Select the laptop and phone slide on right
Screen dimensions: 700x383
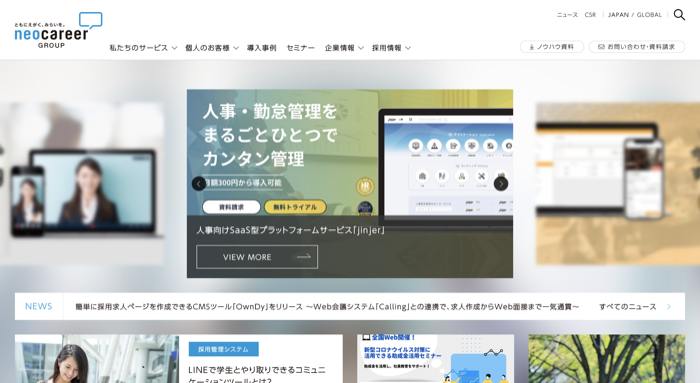(618, 183)
